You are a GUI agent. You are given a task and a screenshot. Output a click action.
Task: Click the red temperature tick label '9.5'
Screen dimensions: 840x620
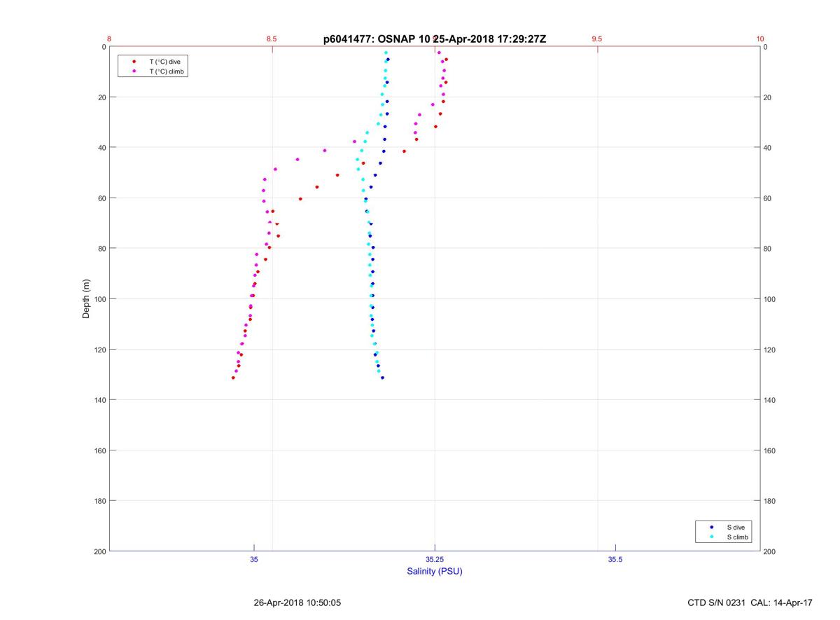tap(597, 39)
